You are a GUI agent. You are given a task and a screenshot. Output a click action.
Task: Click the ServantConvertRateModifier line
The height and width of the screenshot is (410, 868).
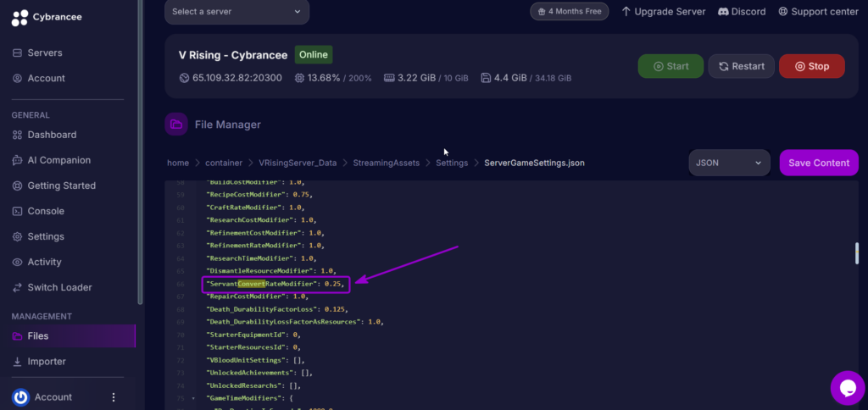pyautogui.click(x=275, y=284)
